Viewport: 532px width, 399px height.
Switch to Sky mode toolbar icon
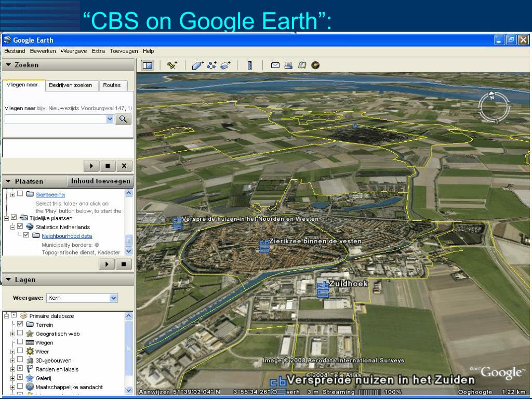[x=315, y=65]
